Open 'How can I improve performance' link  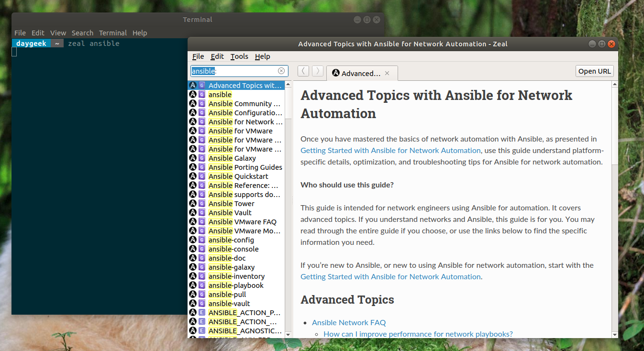(418, 334)
